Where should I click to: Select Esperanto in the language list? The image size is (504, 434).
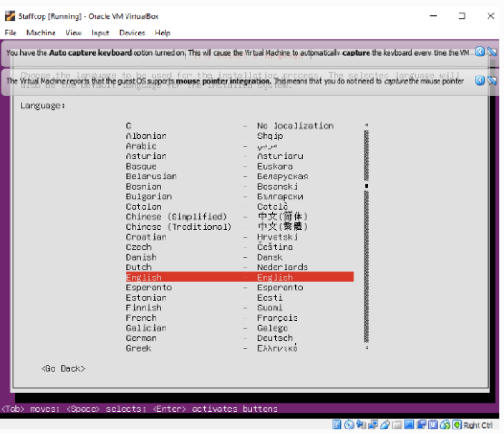pos(240,288)
